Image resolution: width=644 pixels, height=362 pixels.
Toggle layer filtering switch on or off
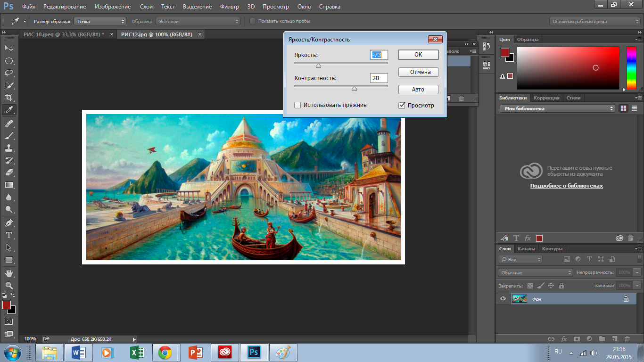638,259
